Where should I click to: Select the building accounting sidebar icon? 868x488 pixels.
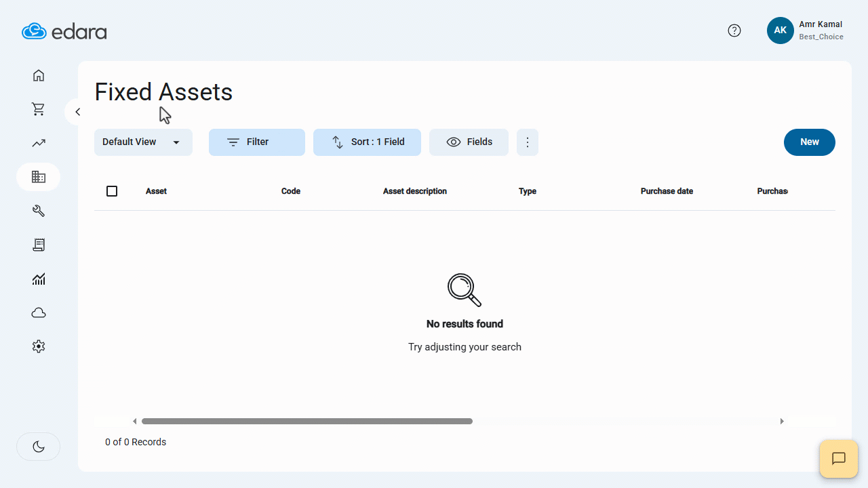[39, 177]
